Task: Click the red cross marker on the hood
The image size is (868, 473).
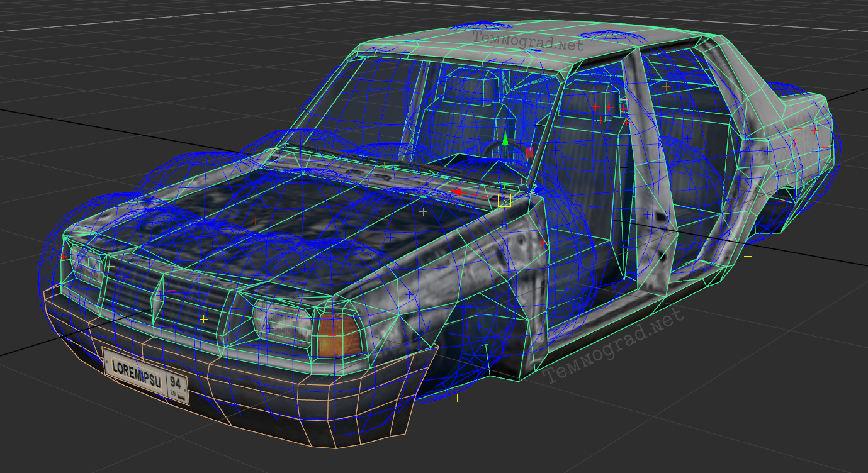Action: (x=242, y=182)
